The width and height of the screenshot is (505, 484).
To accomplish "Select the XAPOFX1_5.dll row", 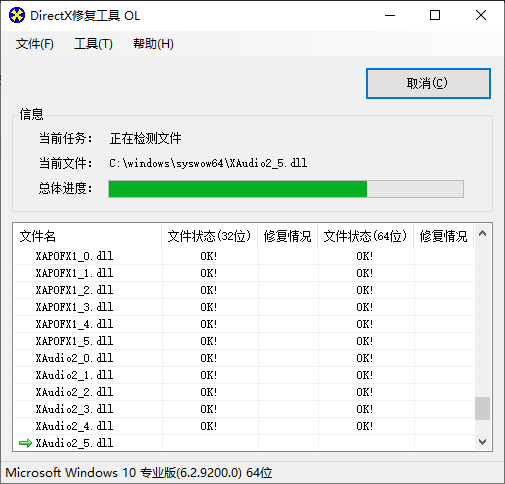I will 244,341.
